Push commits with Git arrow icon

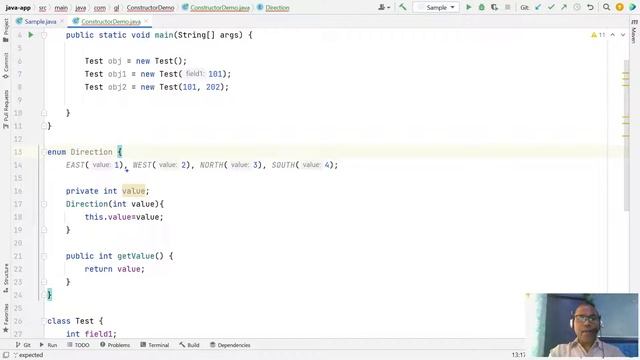(564, 7)
